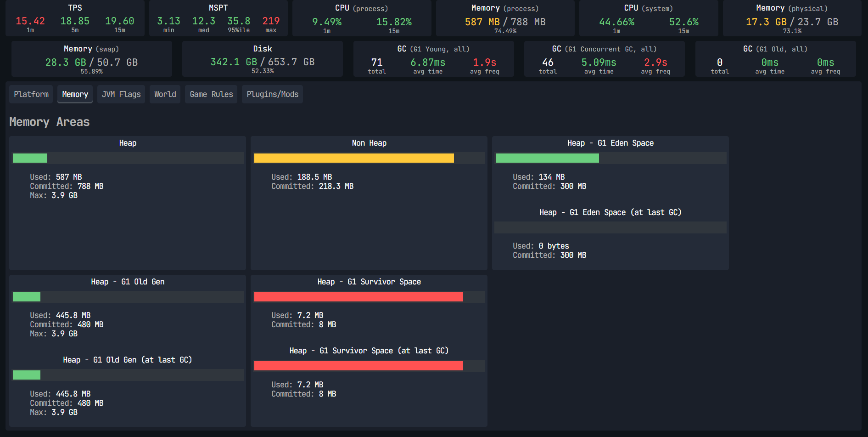Select the Disk usage widget
This screenshot has width=868, height=437.
(263, 59)
